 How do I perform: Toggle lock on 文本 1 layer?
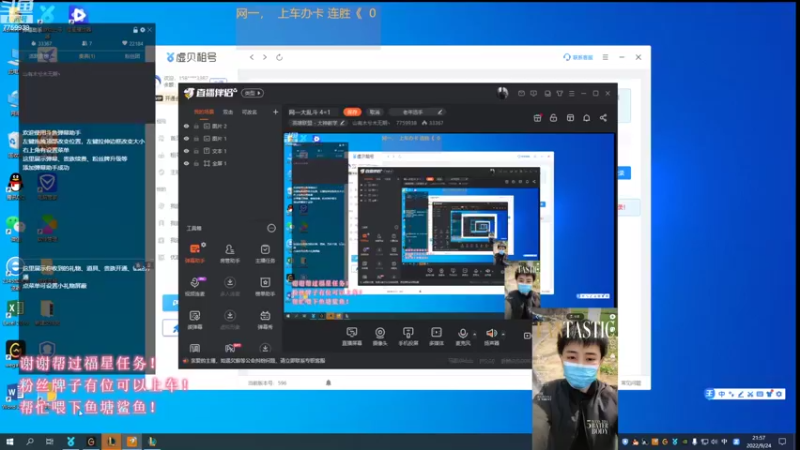196,151
